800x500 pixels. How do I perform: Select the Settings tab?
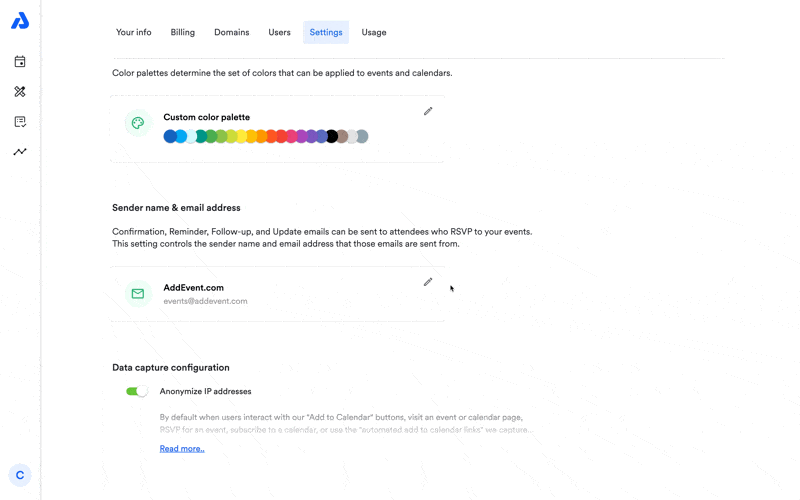click(326, 32)
